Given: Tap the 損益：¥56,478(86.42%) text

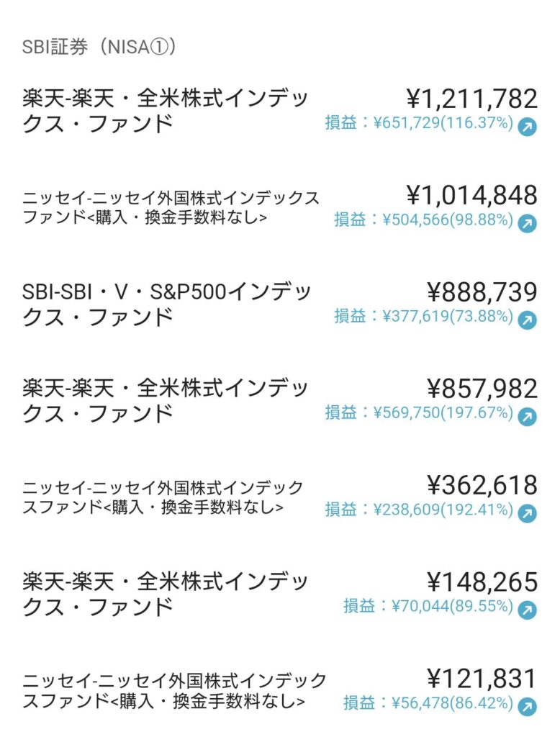Looking at the screenshot, I should point(428,704).
